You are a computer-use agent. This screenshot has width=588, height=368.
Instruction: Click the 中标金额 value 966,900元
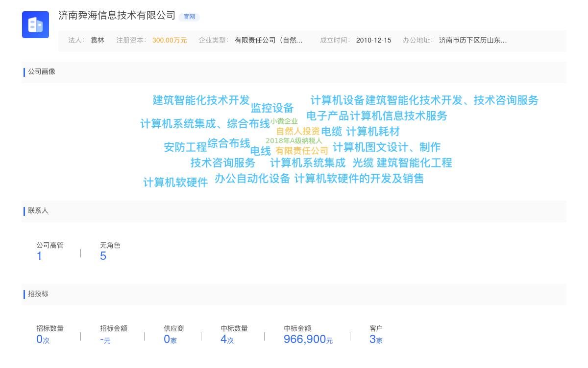click(308, 339)
